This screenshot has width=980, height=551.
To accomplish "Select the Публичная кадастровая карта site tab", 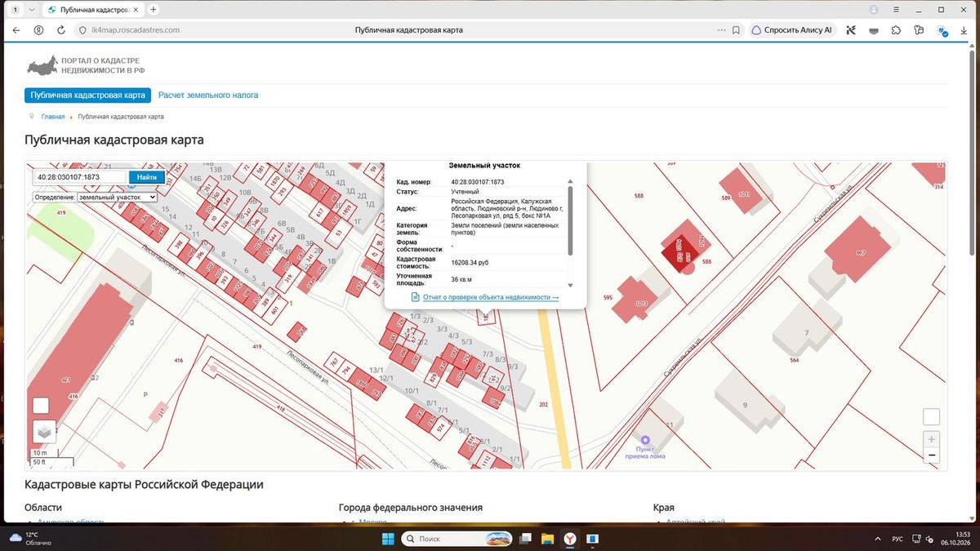I will pyautogui.click(x=88, y=95).
